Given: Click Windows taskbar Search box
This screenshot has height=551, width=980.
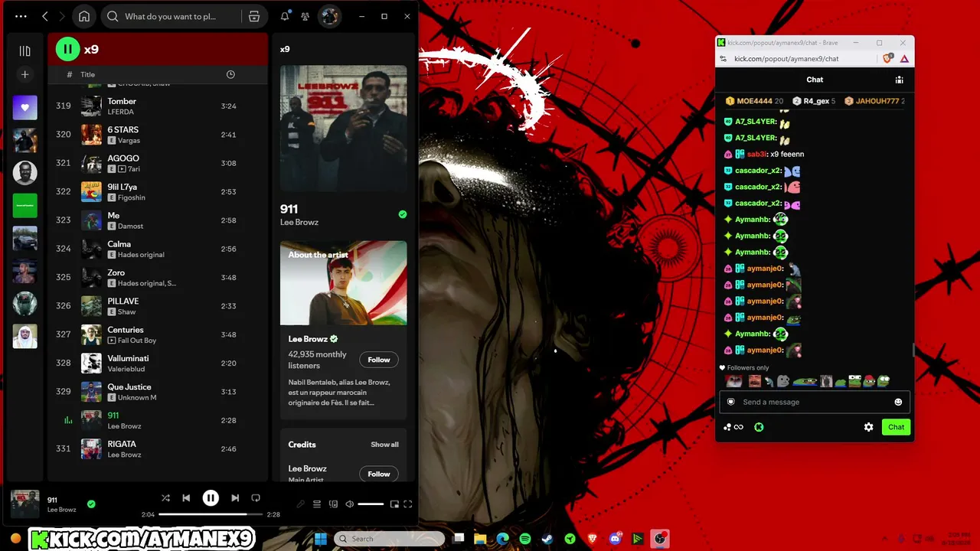Looking at the screenshot, I should [390, 539].
